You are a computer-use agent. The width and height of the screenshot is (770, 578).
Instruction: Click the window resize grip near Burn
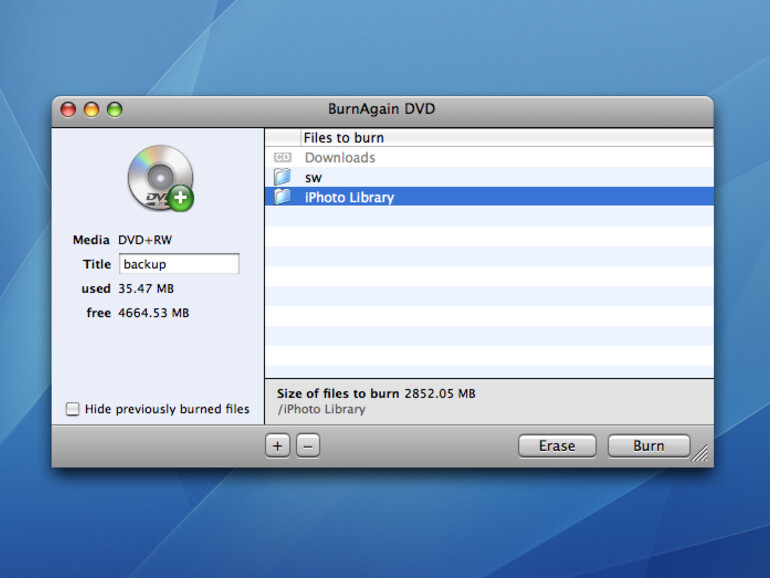(x=700, y=453)
